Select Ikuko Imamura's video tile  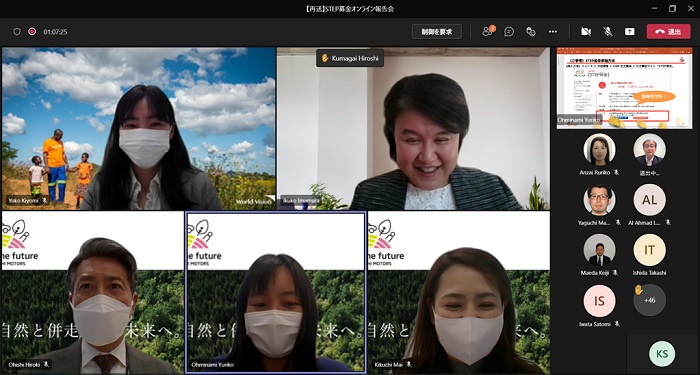413,128
